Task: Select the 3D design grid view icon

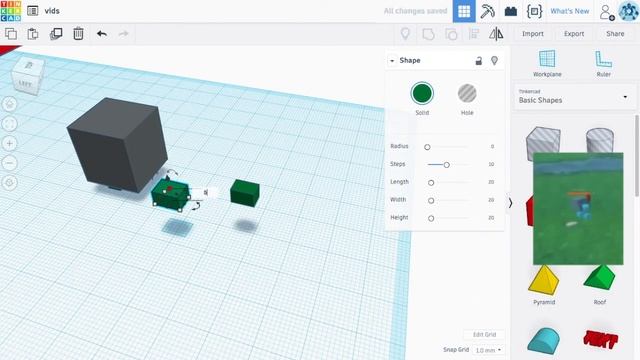Action: [x=464, y=11]
